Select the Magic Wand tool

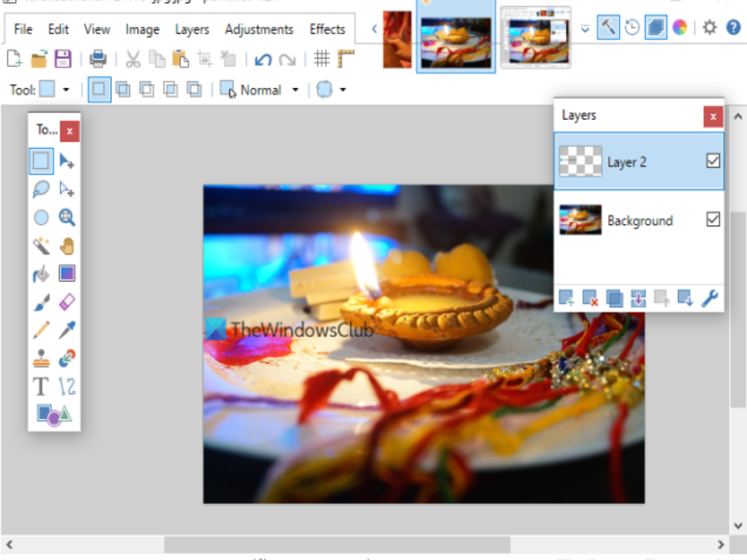pos(41,246)
